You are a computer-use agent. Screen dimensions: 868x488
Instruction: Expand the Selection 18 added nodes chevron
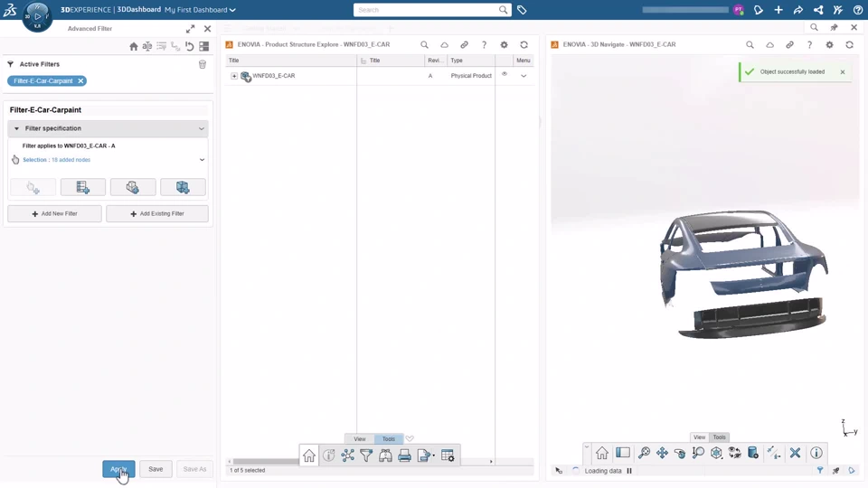coord(202,160)
